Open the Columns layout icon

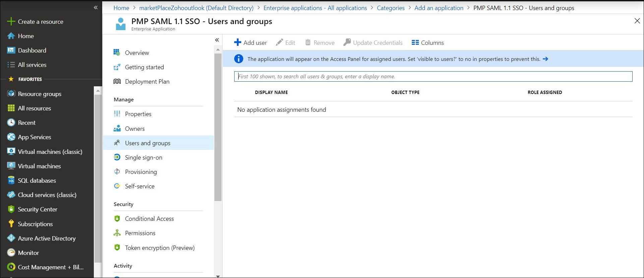(x=415, y=42)
